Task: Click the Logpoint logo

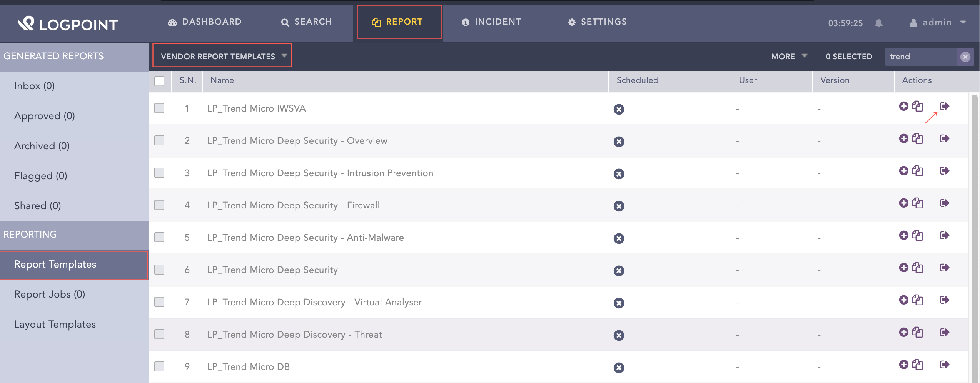Action: [68, 24]
